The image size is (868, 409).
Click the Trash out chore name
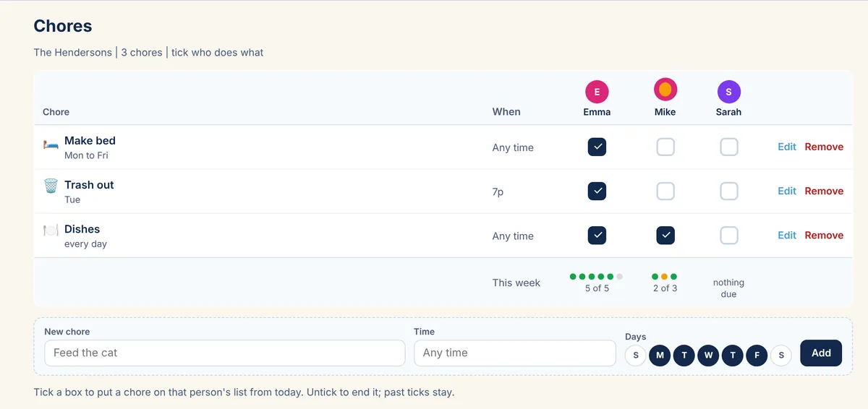coord(89,184)
